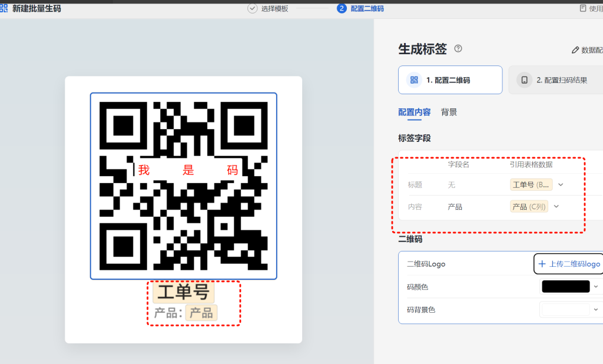Click the 引用表格数据 column header
Image resolution: width=603 pixels, height=364 pixels.
click(x=531, y=165)
